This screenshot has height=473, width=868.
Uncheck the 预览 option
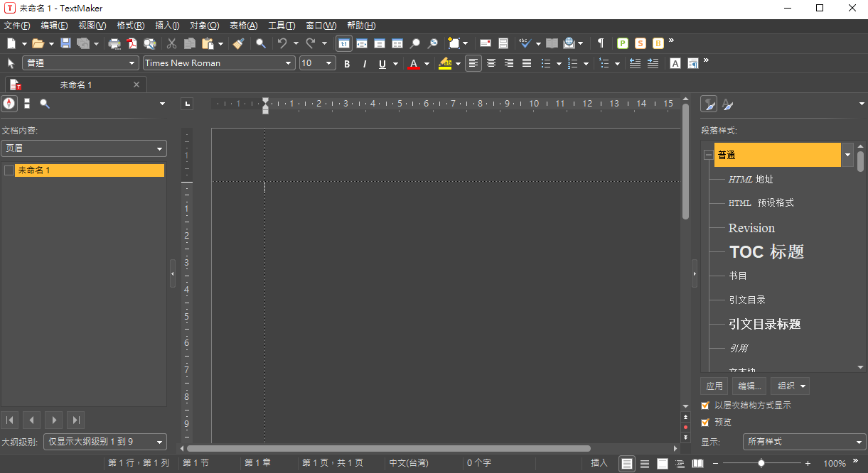[706, 422]
